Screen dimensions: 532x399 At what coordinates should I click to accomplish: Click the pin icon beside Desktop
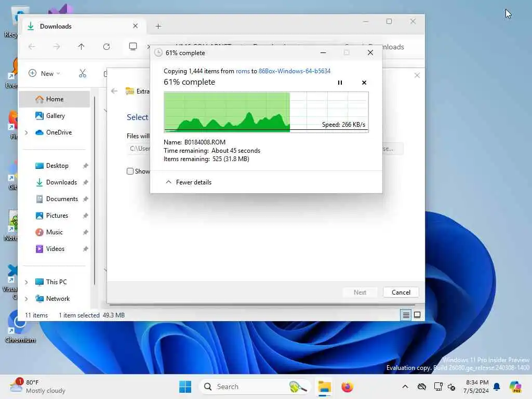[86, 166]
